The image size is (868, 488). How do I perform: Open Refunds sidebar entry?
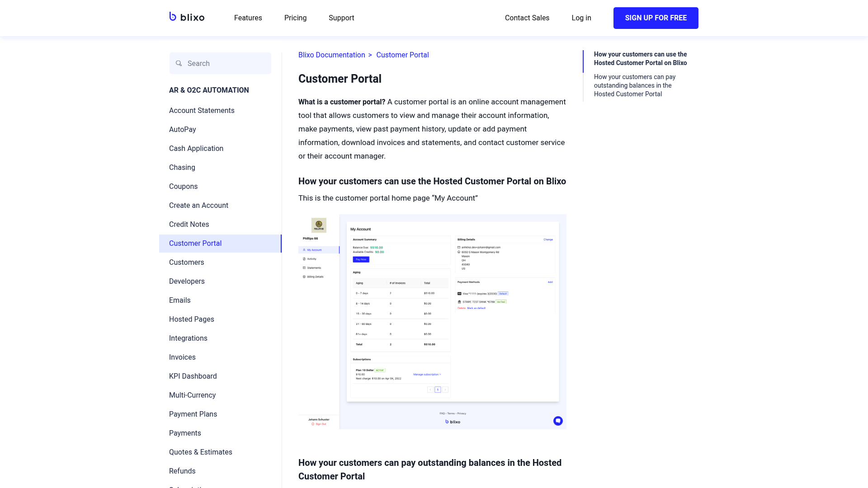click(x=182, y=471)
